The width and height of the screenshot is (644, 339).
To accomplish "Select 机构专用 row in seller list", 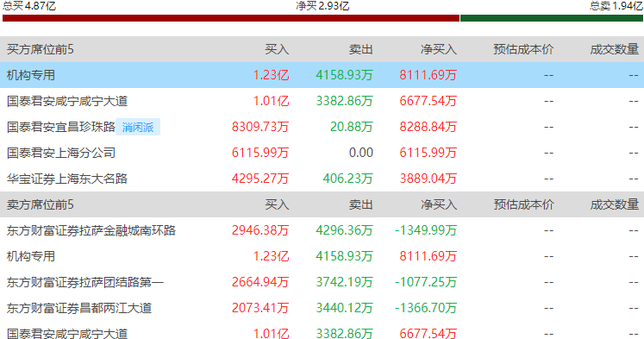I will (x=322, y=256).
